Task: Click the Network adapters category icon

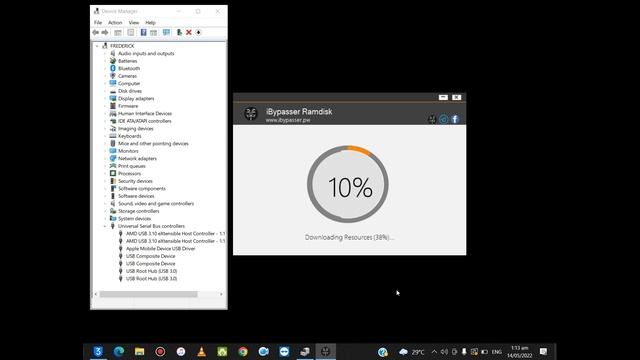Action: (x=113, y=158)
